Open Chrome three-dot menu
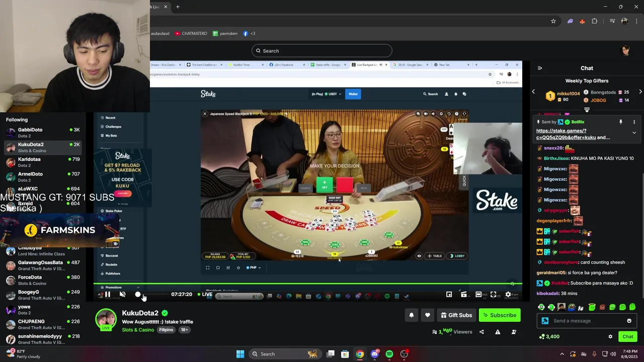644x362 pixels. click(x=637, y=21)
